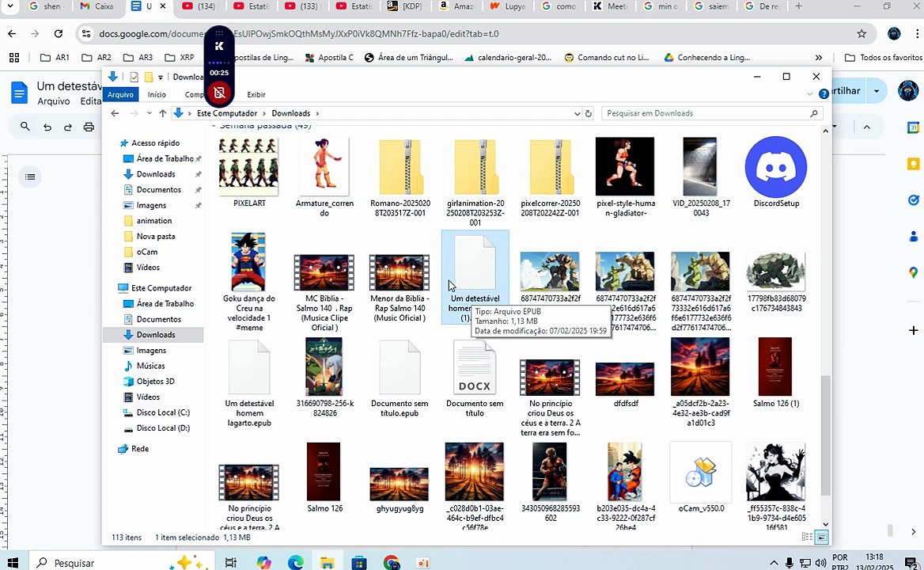Select Rede in the navigation pane
The height and width of the screenshot is (570, 924).
(x=140, y=449)
